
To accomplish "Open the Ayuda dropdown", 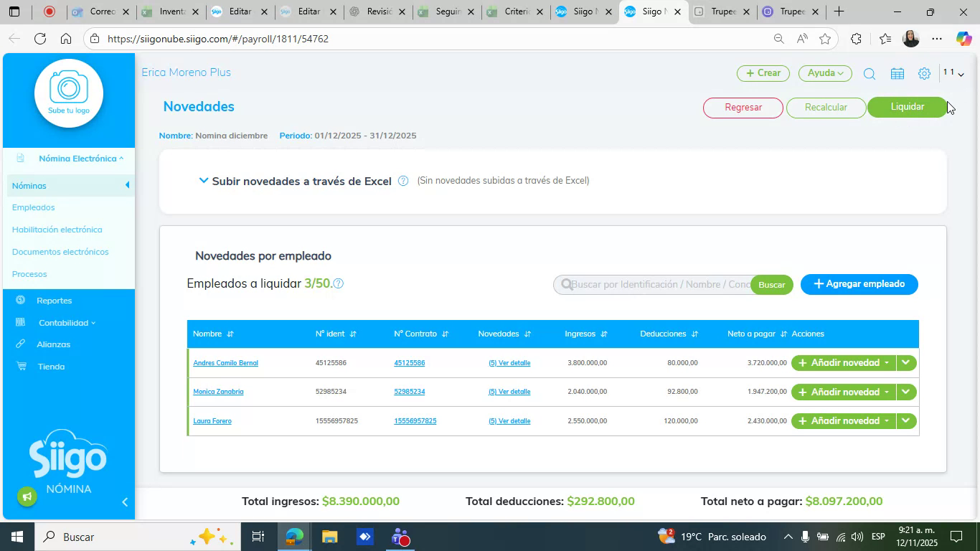I will point(825,73).
